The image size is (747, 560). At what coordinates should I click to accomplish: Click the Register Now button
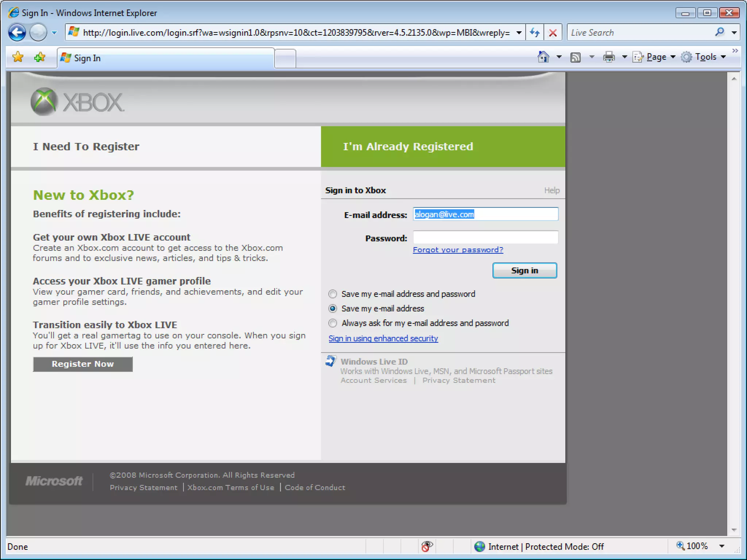point(83,364)
